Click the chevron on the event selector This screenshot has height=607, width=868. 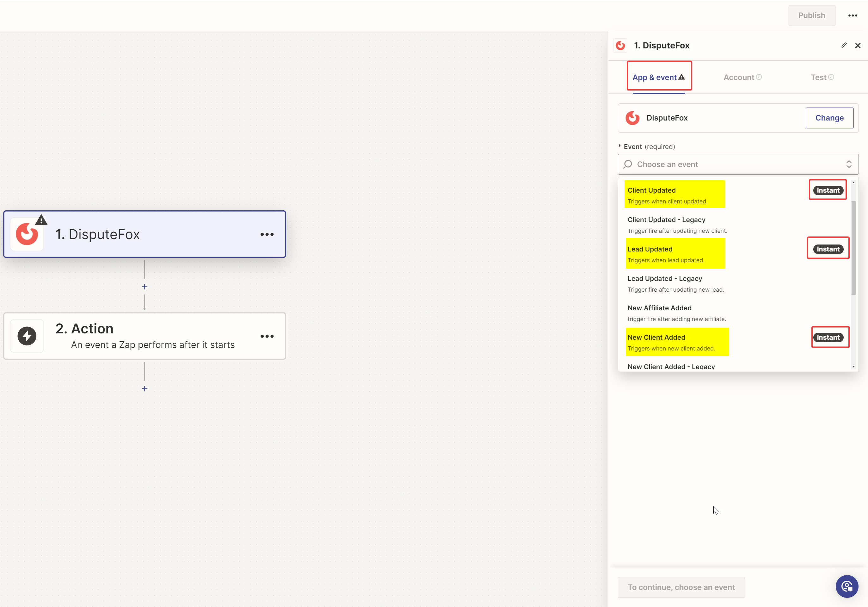pos(849,164)
